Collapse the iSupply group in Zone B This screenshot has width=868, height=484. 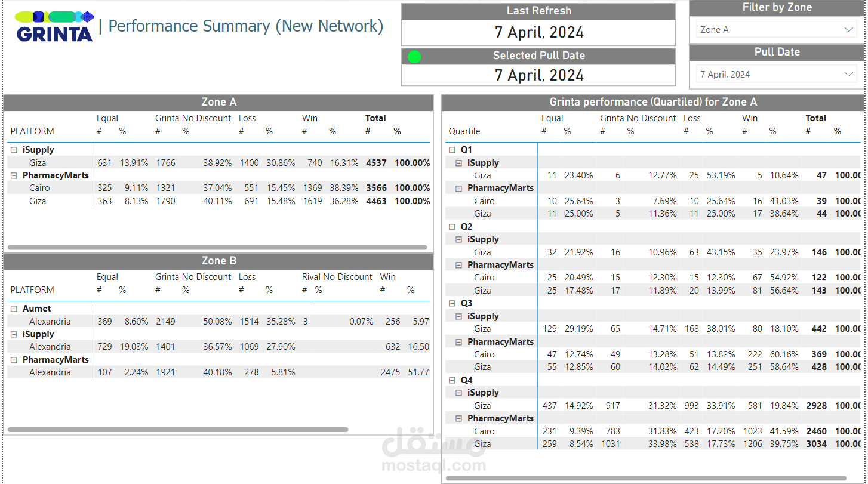14,335
